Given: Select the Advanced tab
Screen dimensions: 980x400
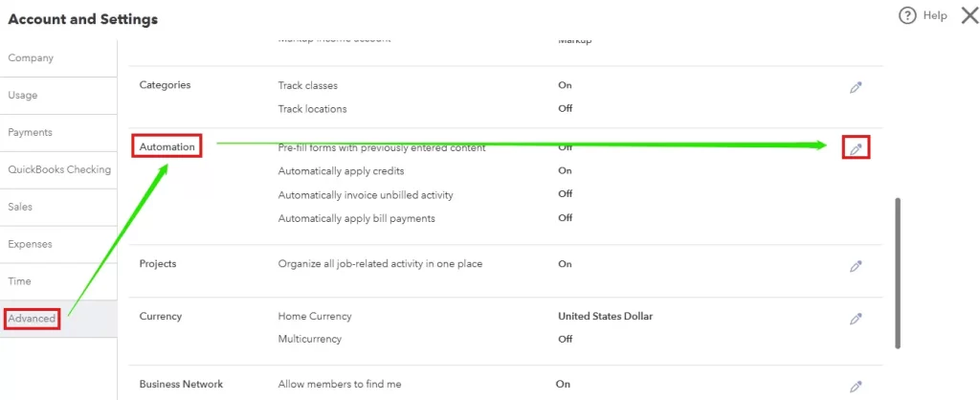Looking at the screenshot, I should (32, 319).
